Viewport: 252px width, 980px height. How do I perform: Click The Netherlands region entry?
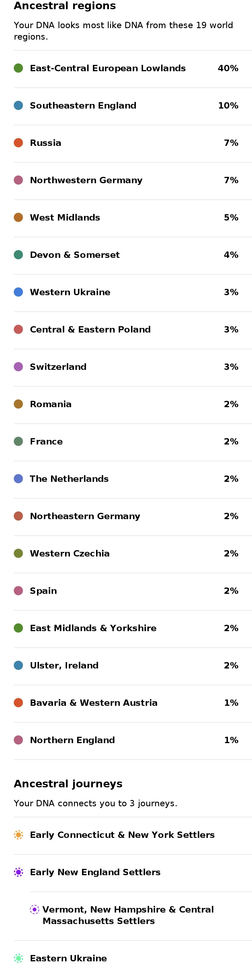[x=133, y=479]
